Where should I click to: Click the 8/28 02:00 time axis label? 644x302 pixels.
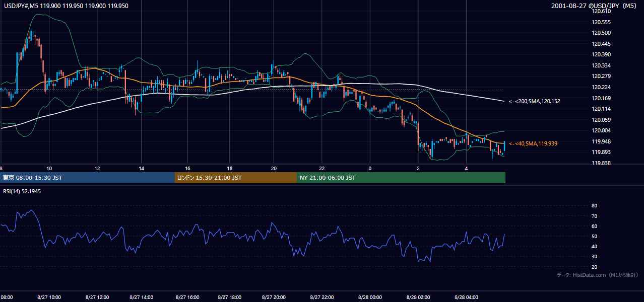pos(418,297)
